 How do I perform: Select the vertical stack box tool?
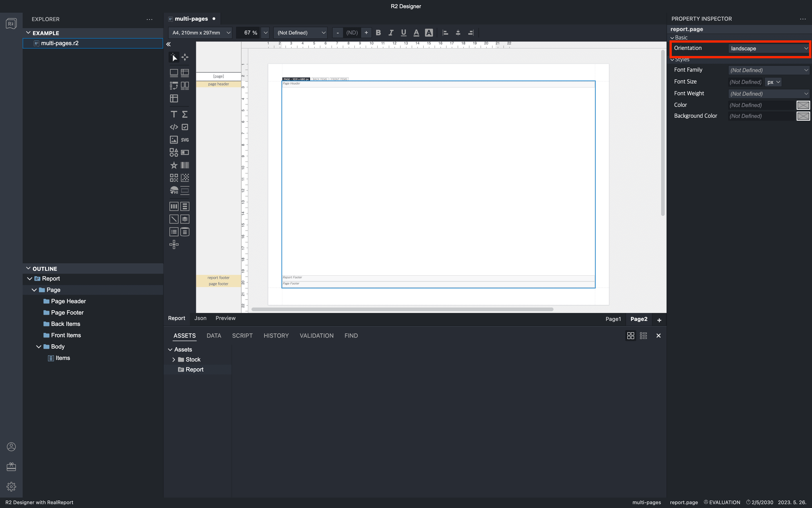[x=185, y=206]
